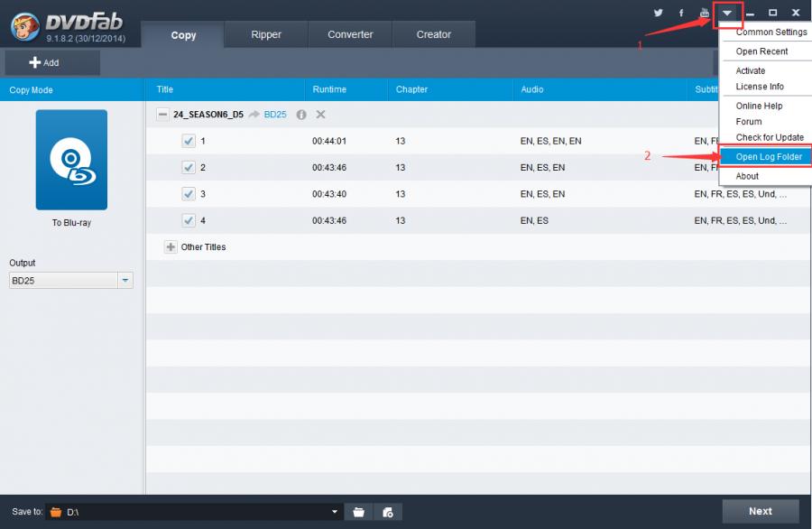The image size is (812, 529).
Task: Click the BD25 output link next to source
Action: 275,115
